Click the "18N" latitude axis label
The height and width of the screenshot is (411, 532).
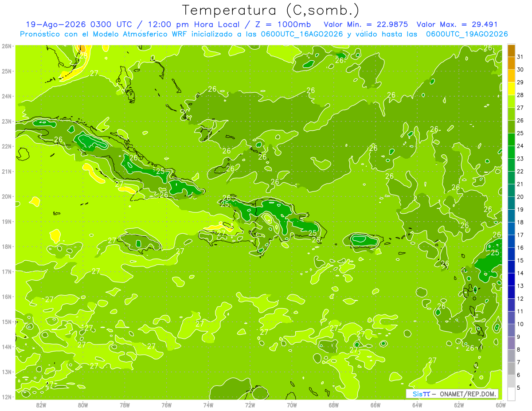click(x=6, y=247)
